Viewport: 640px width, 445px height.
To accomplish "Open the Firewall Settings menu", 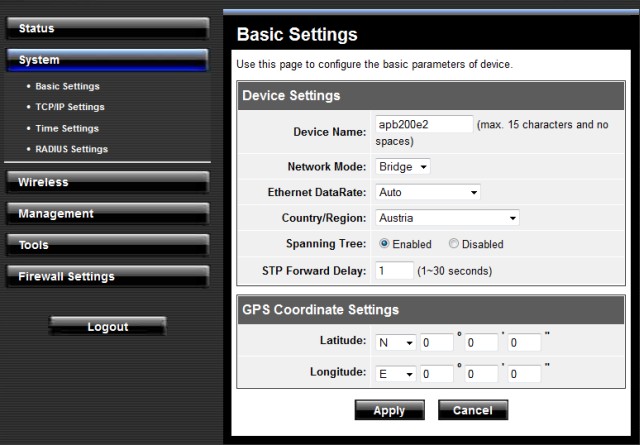I will (x=107, y=276).
